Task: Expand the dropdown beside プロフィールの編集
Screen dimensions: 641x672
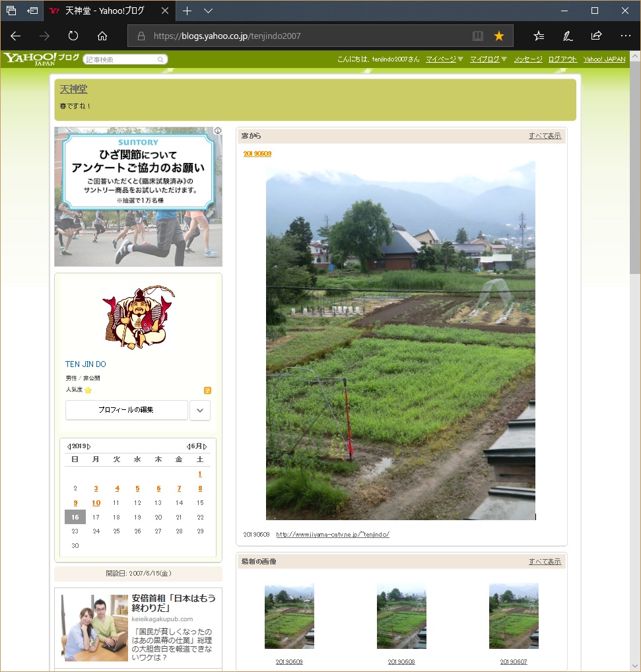Action: pyautogui.click(x=200, y=410)
